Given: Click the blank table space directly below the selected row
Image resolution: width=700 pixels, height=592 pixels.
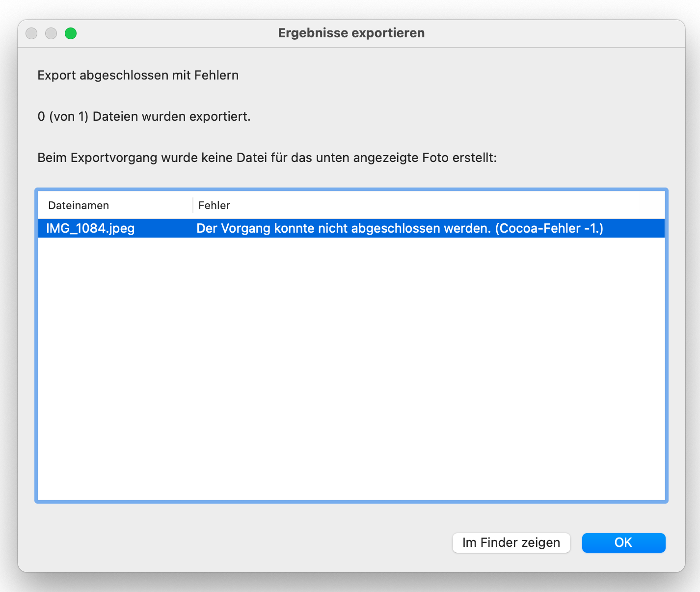Looking at the screenshot, I should 351,250.
